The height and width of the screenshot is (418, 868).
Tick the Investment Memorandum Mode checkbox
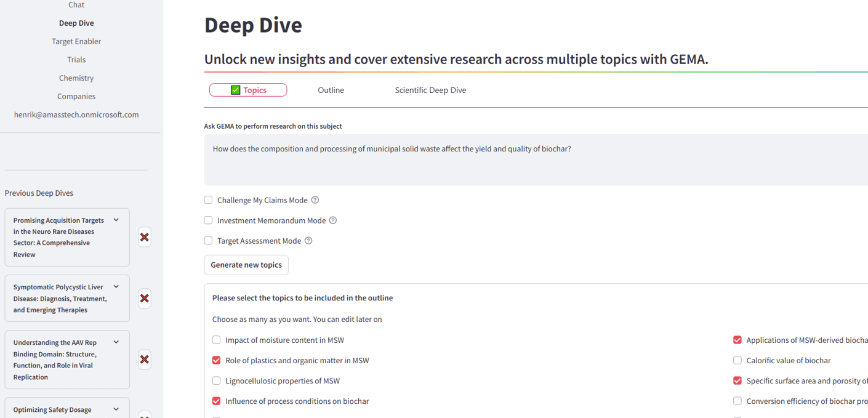208,220
